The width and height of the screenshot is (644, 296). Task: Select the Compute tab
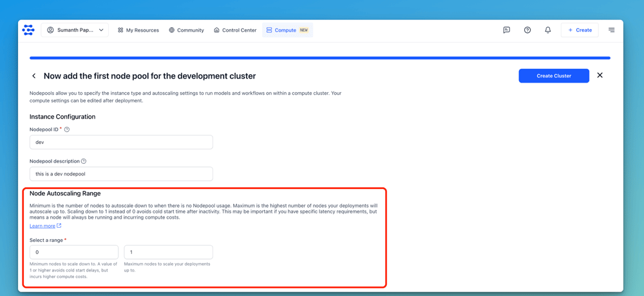coord(287,30)
